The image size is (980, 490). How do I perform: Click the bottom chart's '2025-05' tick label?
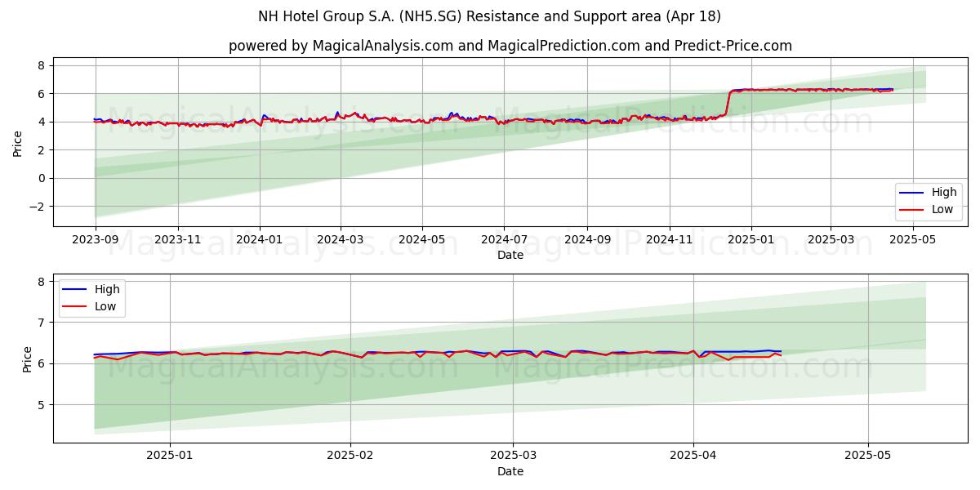[x=868, y=457]
